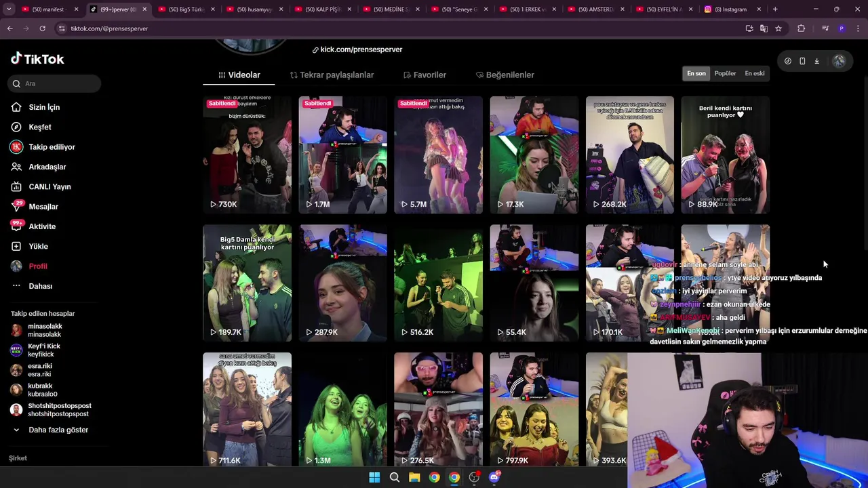The width and height of the screenshot is (868, 488).
Task: Open the Sizin İçin home feed
Action: [x=44, y=107]
